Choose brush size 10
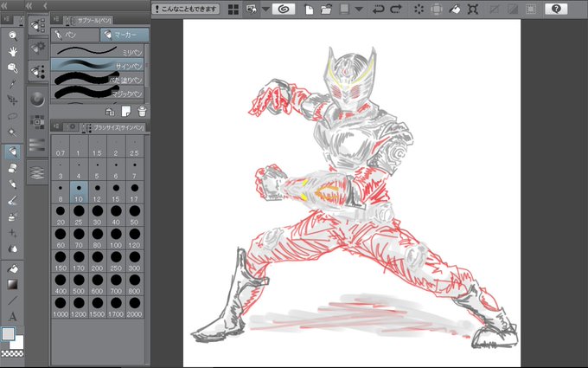The height and width of the screenshot is (368, 588). point(79,192)
